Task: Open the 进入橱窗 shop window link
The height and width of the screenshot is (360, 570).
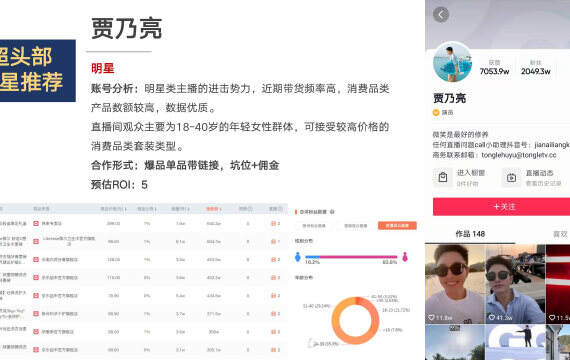Action: point(471,173)
